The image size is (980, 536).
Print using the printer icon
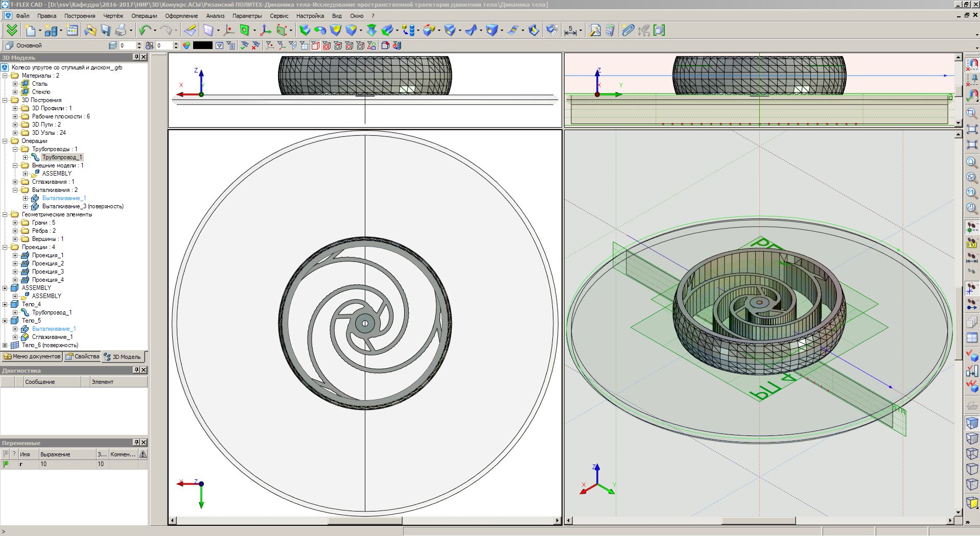[x=121, y=31]
